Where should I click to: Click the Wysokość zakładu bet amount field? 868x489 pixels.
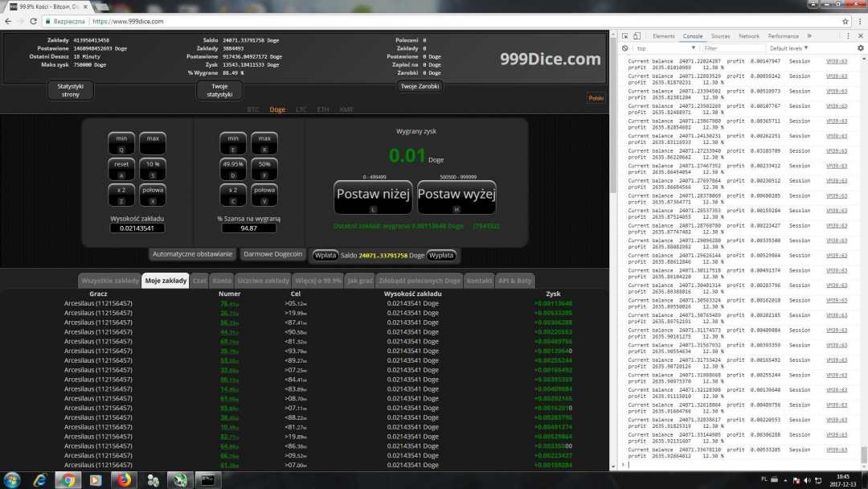[137, 228]
